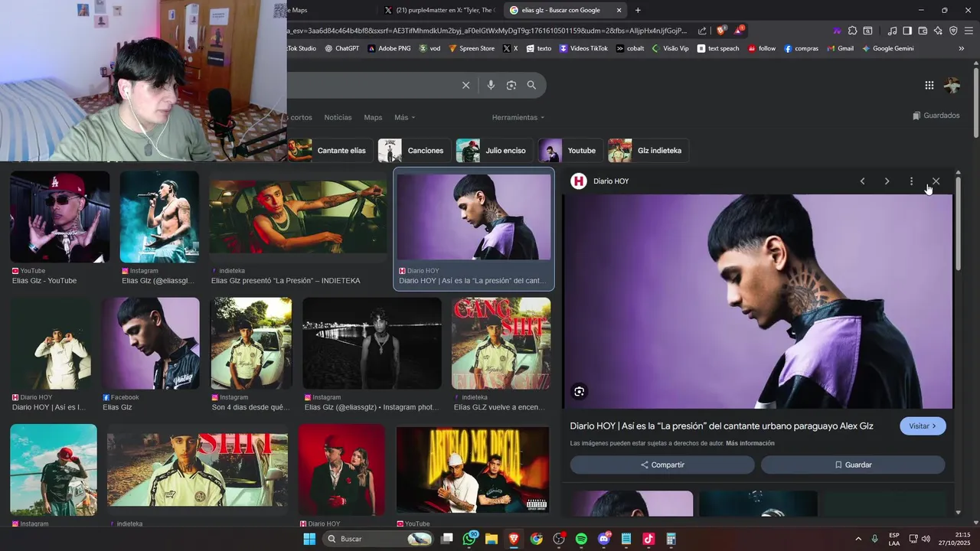Open a new browser tab

638,10
